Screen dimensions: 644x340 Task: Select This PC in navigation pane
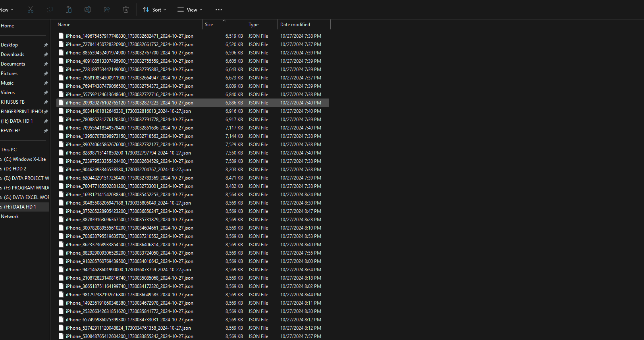9,150
